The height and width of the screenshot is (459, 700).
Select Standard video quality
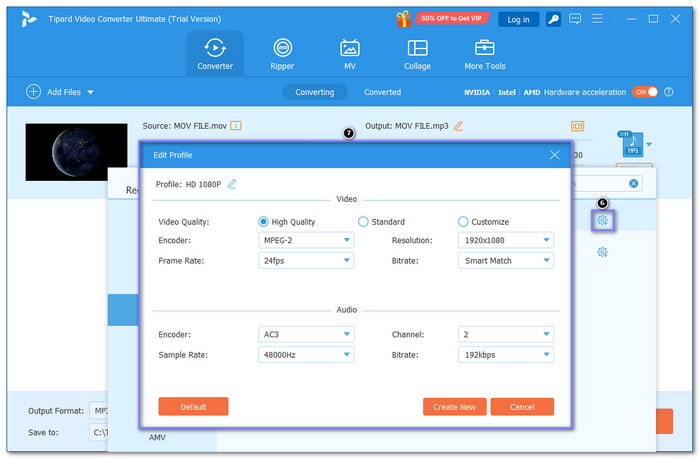tap(363, 221)
